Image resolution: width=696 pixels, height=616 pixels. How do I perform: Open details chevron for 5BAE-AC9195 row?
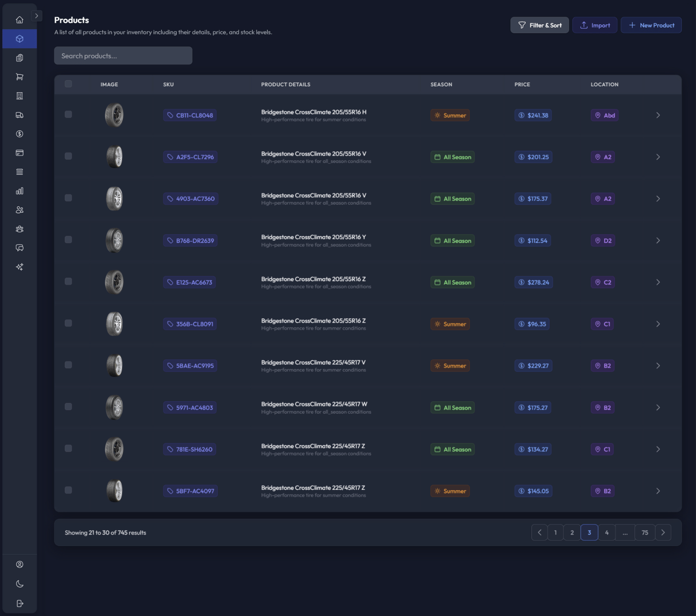(x=658, y=366)
